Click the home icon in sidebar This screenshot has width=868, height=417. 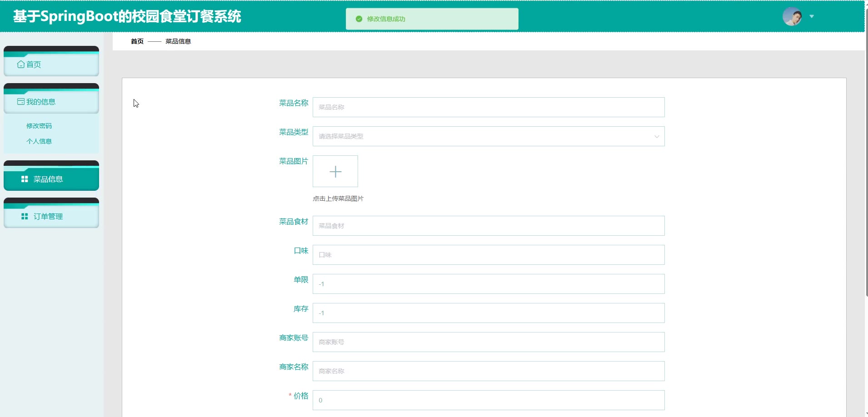(x=21, y=65)
